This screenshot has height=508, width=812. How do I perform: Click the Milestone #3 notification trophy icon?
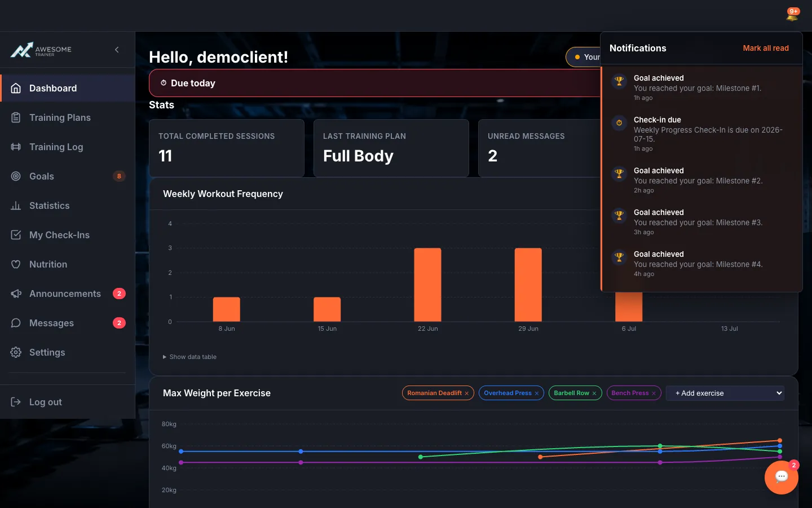click(x=619, y=216)
